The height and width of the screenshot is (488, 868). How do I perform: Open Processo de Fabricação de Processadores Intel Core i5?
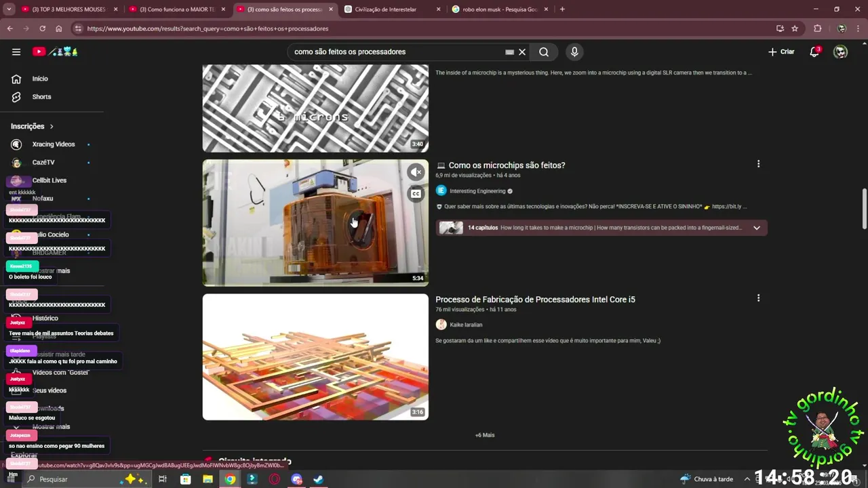(535, 300)
